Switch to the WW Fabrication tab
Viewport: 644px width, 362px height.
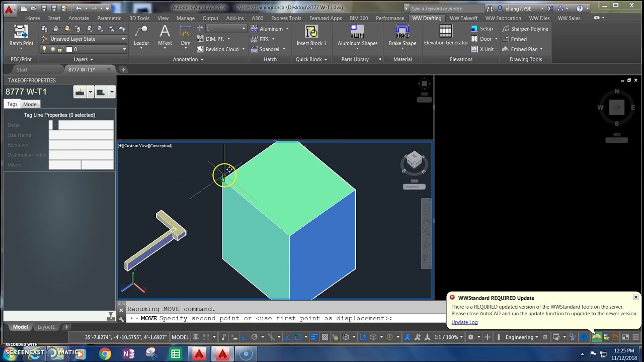tap(503, 18)
